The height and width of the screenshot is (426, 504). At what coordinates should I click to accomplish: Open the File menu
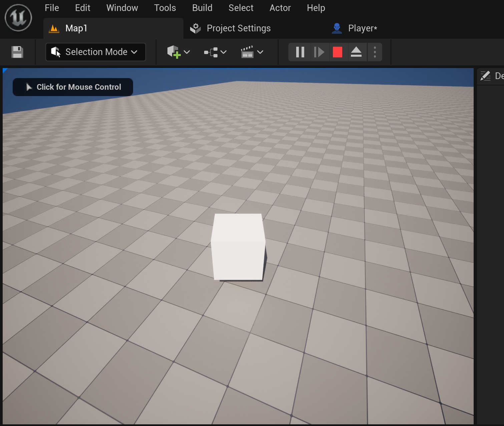coord(52,8)
